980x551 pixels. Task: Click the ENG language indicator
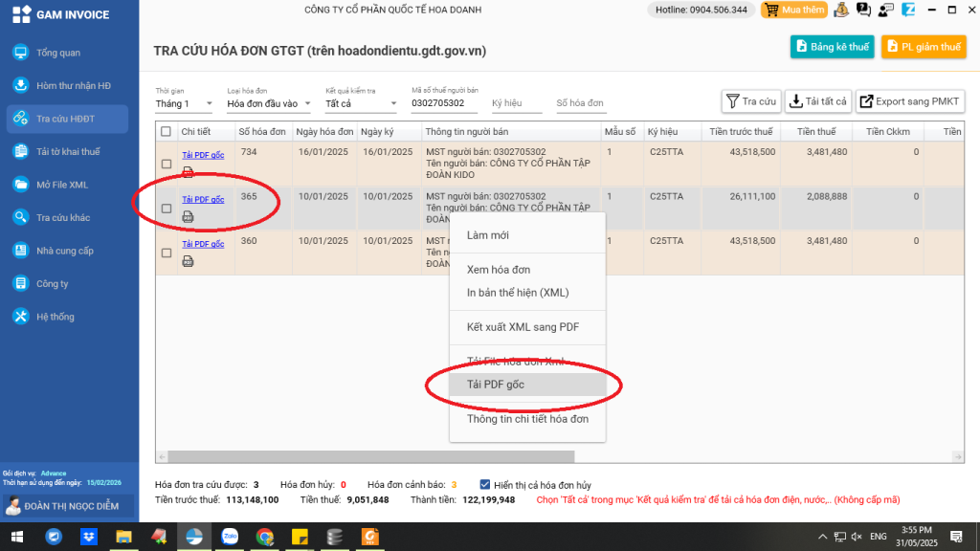879,537
